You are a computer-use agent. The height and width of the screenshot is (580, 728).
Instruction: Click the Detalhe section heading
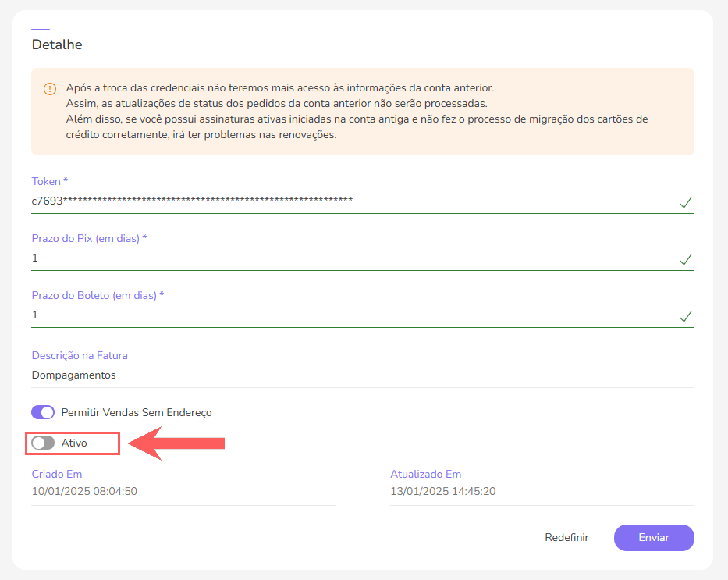pos(57,44)
